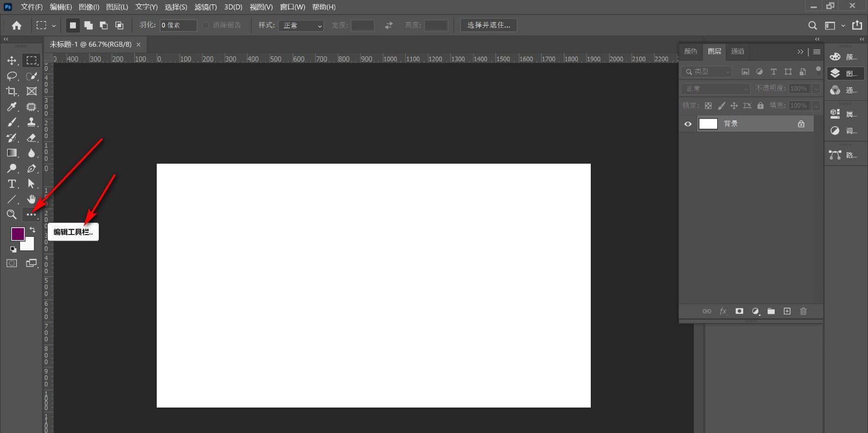Toggle lock all button in Layers panel
The height and width of the screenshot is (433, 868).
coord(760,106)
